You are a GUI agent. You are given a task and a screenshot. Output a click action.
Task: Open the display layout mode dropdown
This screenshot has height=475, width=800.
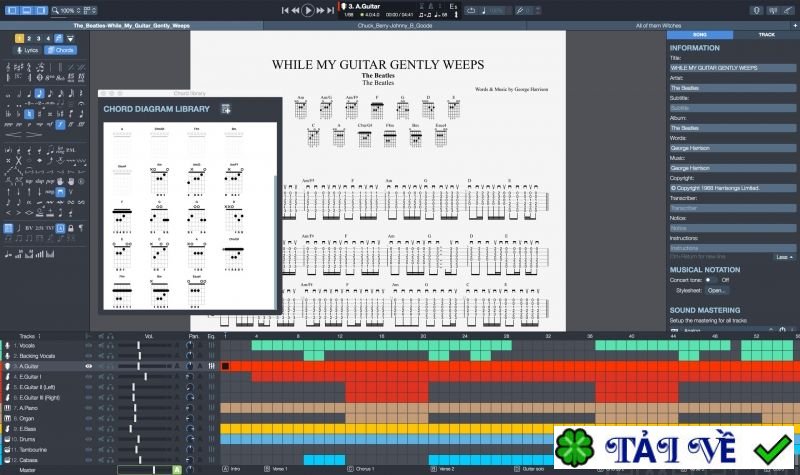pyautogui.click(x=90, y=10)
